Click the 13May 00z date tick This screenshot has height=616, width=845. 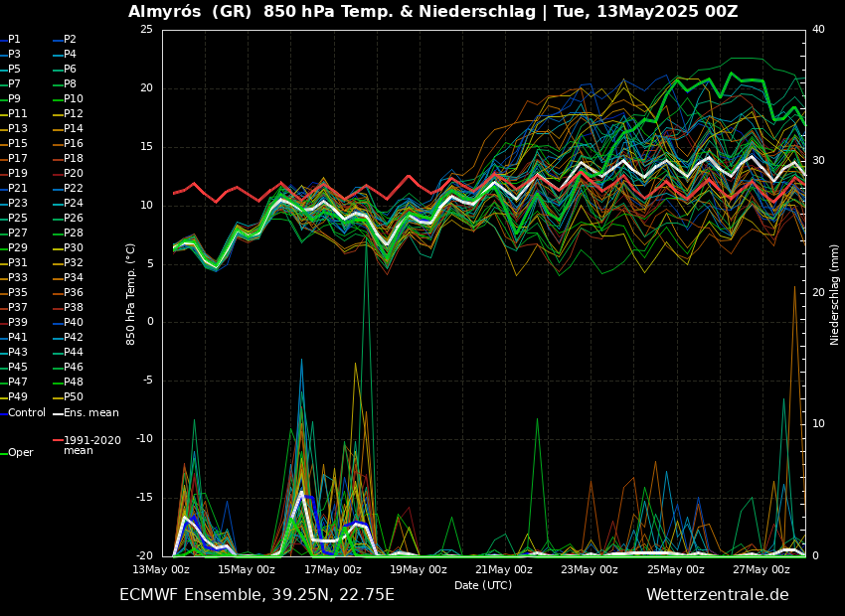(161, 569)
